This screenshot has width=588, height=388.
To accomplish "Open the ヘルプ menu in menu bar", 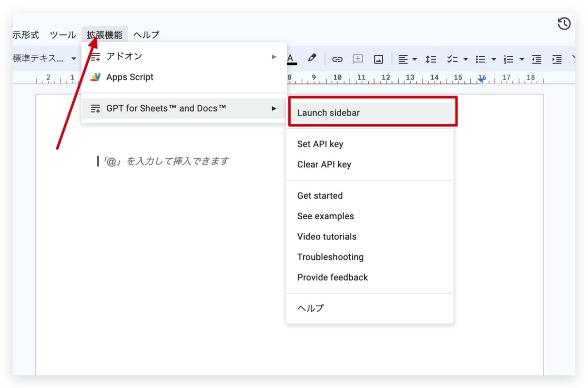I will (x=146, y=35).
